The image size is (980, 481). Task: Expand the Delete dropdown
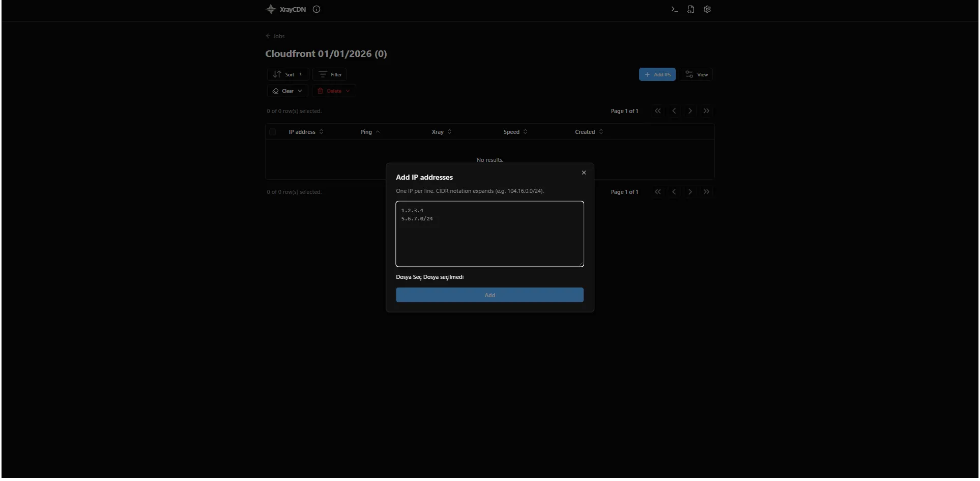tap(334, 91)
